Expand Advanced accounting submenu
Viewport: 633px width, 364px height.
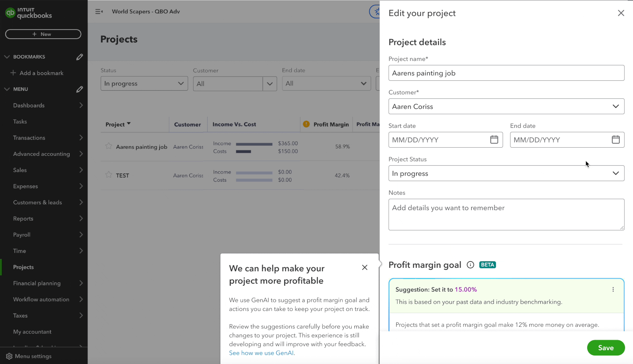click(x=81, y=154)
